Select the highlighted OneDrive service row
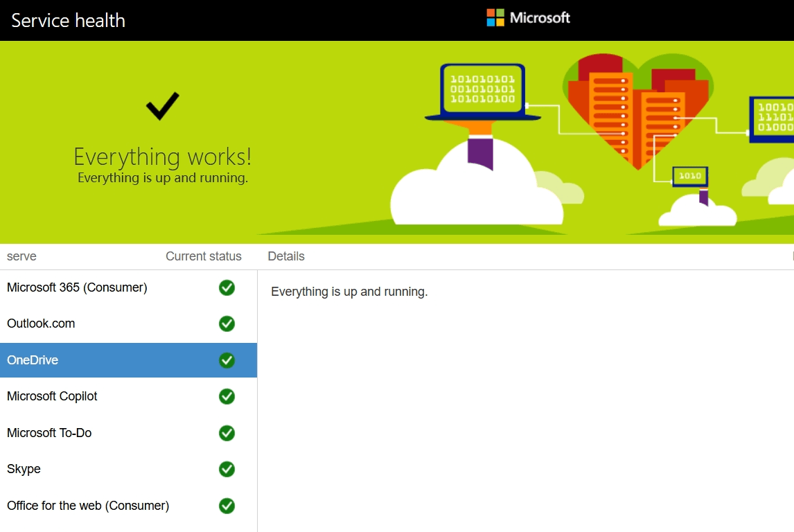Image resolution: width=794 pixels, height=532 pixels. (129, 360)
